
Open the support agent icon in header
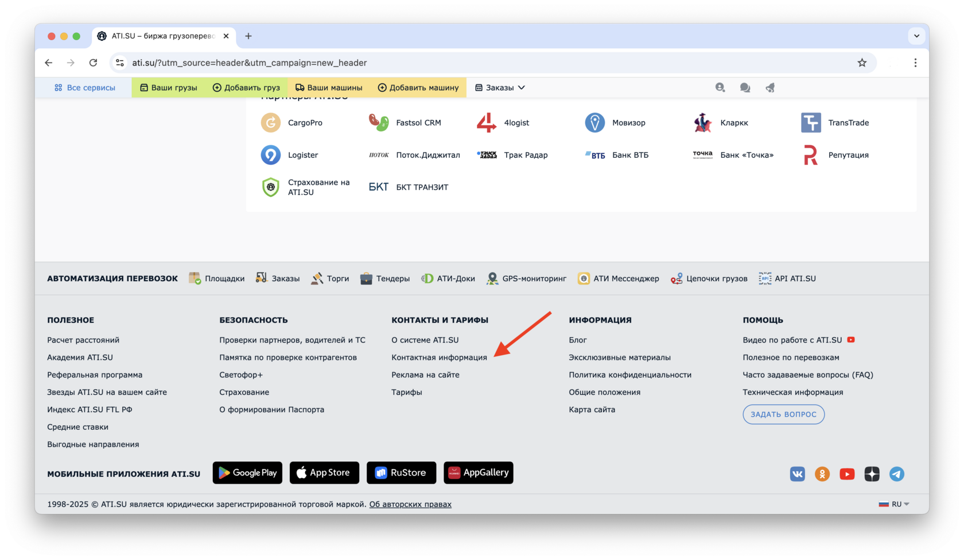click(720, 88)
